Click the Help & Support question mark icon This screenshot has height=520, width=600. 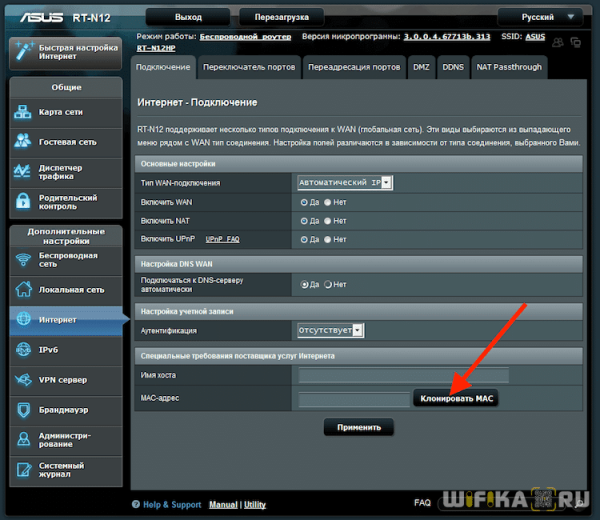tap(136, 504)
